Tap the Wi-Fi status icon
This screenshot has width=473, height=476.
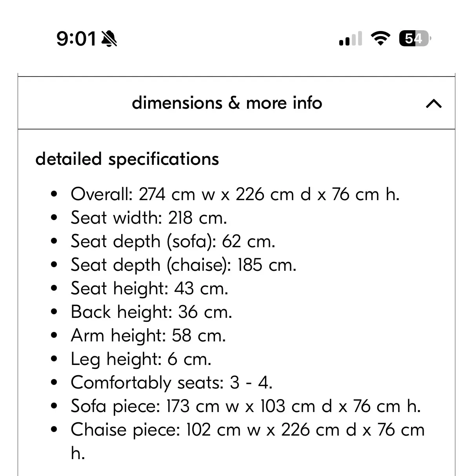(380, 38)
